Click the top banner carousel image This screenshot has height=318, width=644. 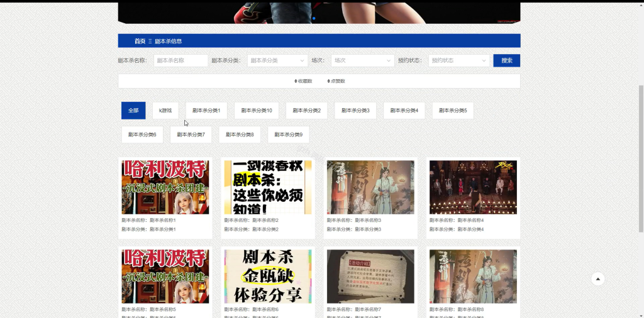319,13
